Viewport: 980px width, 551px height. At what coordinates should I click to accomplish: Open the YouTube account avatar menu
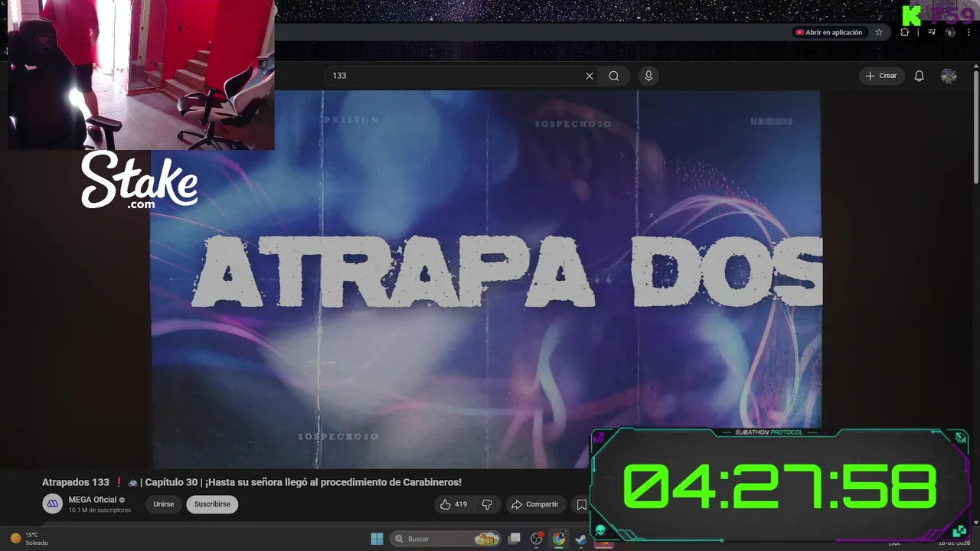point(949,76)
